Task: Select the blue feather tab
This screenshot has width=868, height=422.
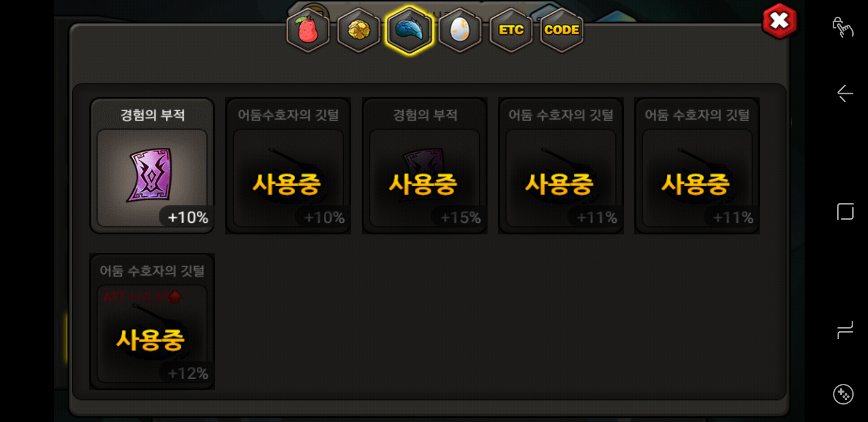Action: (x=409, y=30)
